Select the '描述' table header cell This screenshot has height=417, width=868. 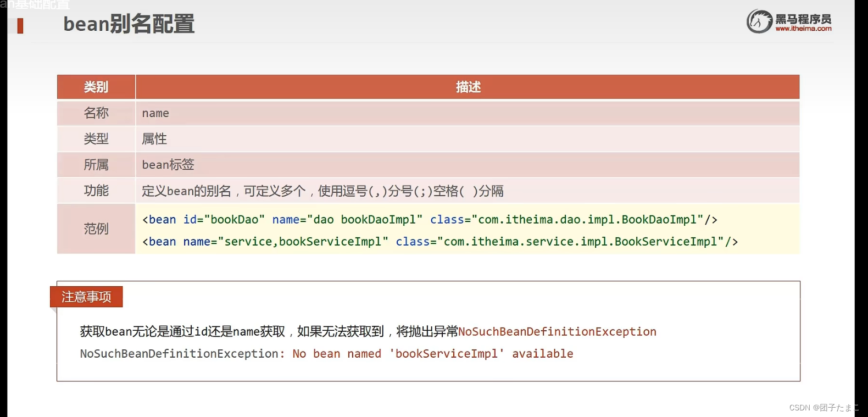click(468, 87)
